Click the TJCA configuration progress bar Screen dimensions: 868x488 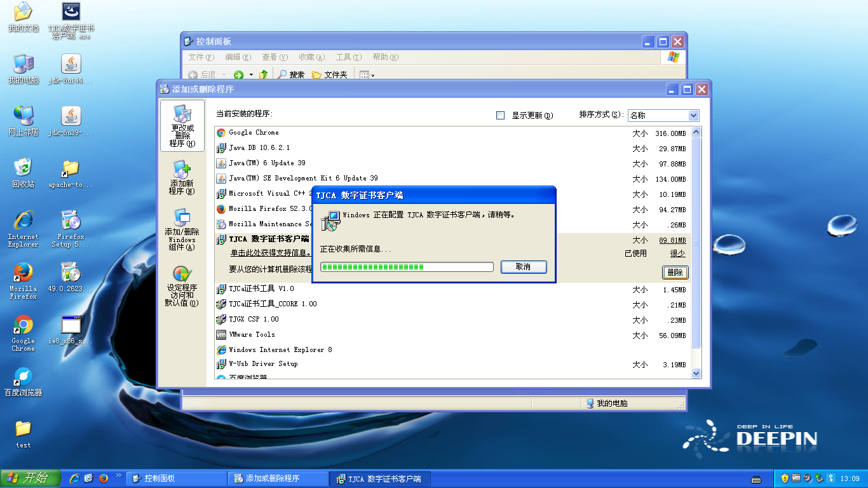click(x=407, y=267)
